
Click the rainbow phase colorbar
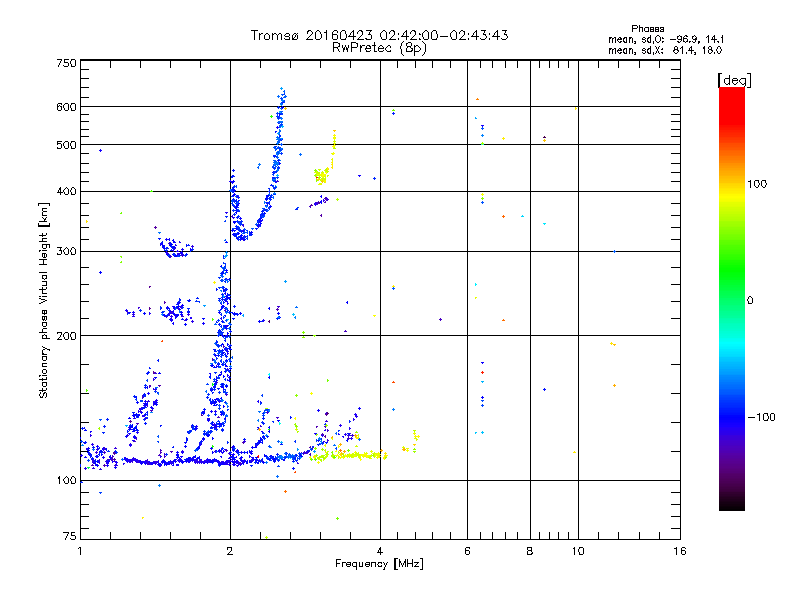point(732,298)
